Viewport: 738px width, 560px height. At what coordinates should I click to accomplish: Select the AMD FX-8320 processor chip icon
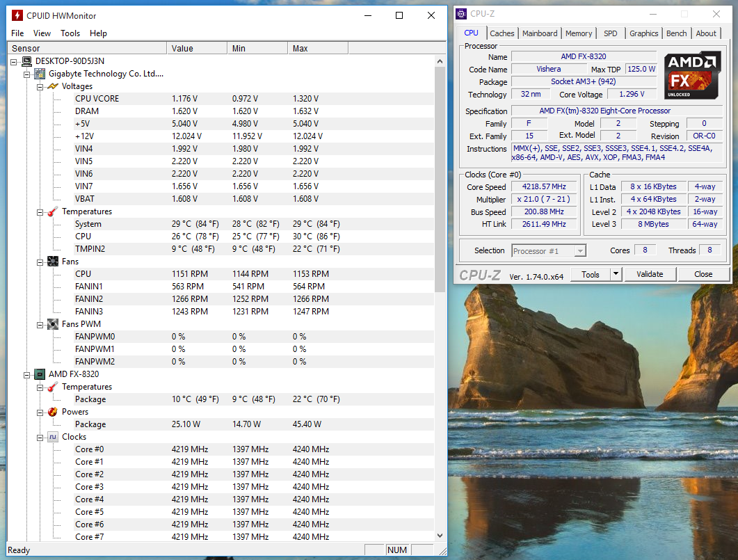pyautogui.click(x=40, y=374)
